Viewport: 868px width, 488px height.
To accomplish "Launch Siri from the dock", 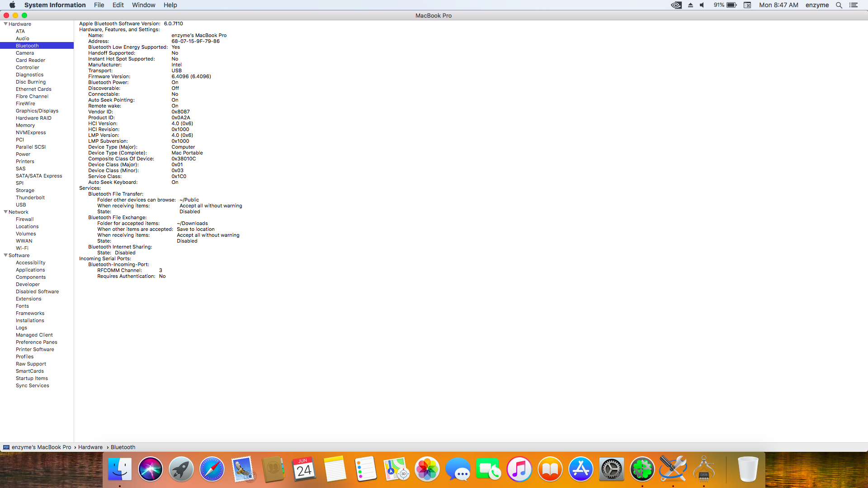I will (x=151, y=469).
